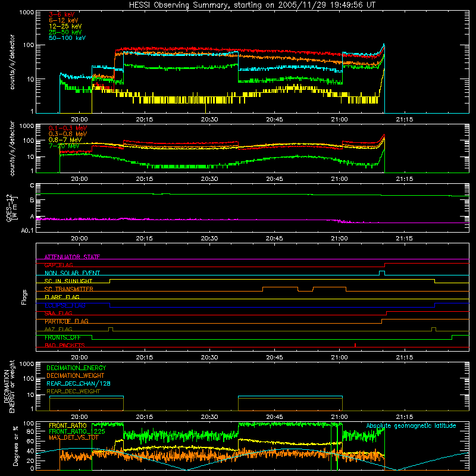This screenshot has height=476, width=476.
Task: Click the second cyan decimation block
Action: coord(290,396)
